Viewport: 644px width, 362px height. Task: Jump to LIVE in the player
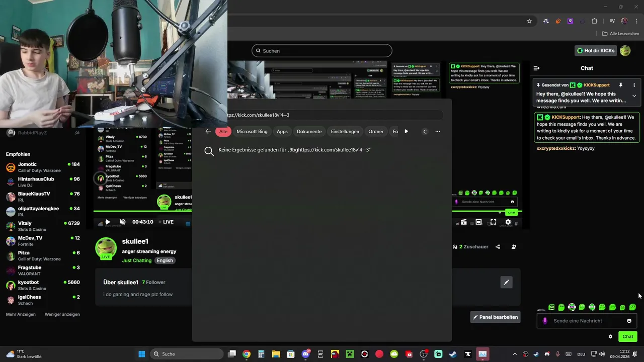(x=166, y=222)
